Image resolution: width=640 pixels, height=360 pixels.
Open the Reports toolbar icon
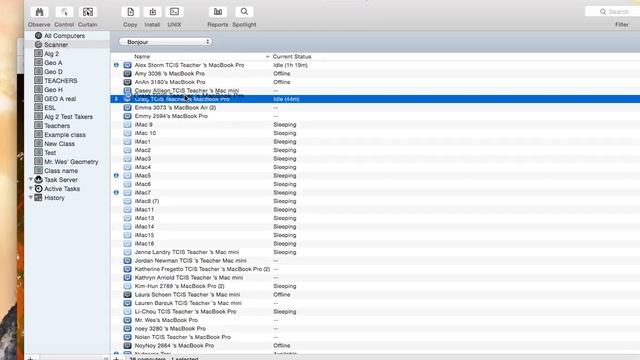(218, 12)
